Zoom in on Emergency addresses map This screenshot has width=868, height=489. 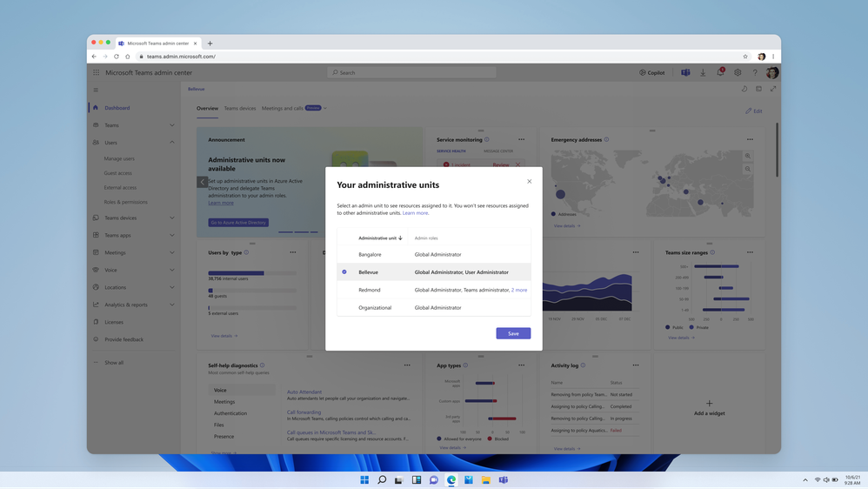(748, 156)
